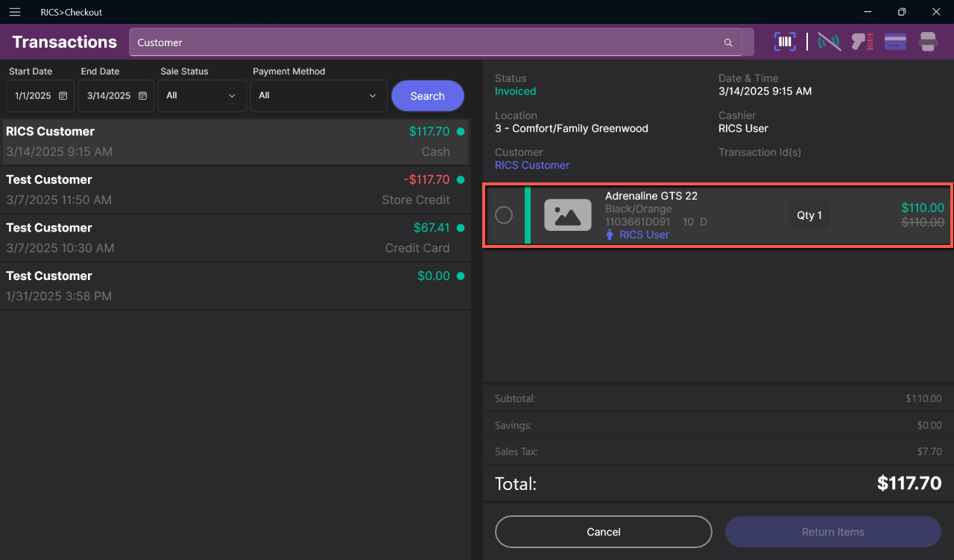Screen dimensions: 954x560
Task: Open the Start Date calendar picker
Action: coord(63,96)
